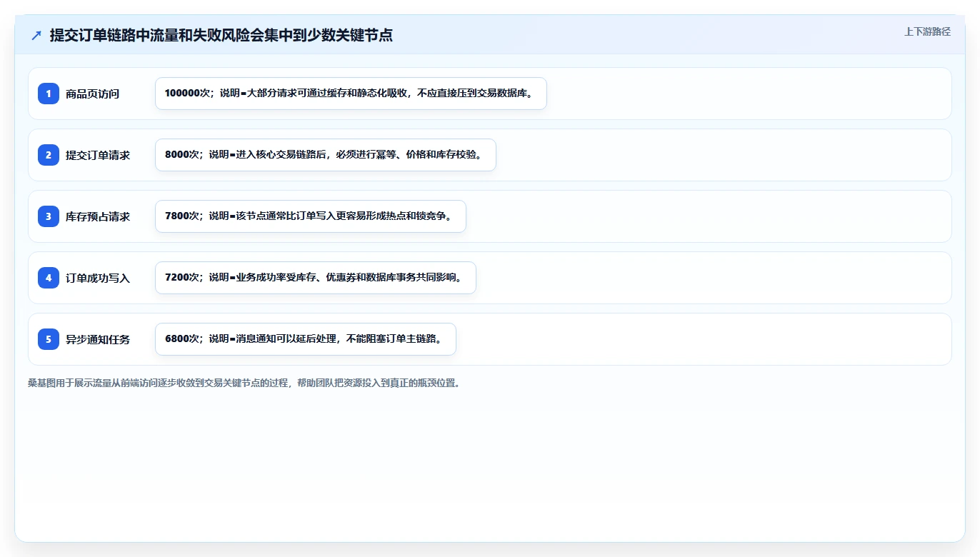Select the number 4 badge for 订单成功写入
980x557 pixels.
(x=49, y=278)
